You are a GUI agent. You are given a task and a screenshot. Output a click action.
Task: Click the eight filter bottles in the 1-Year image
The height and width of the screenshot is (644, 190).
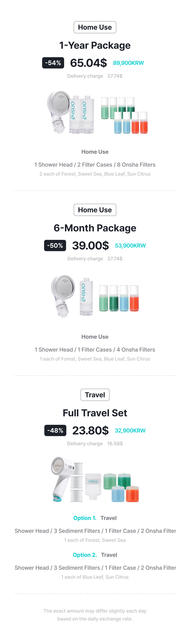(124, 115)
